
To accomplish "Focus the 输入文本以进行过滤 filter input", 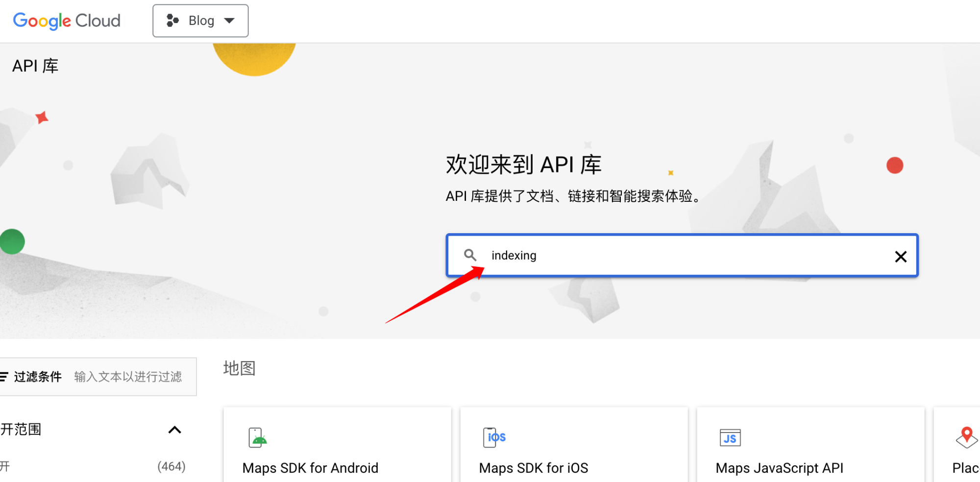I will [x=128, y=377].
